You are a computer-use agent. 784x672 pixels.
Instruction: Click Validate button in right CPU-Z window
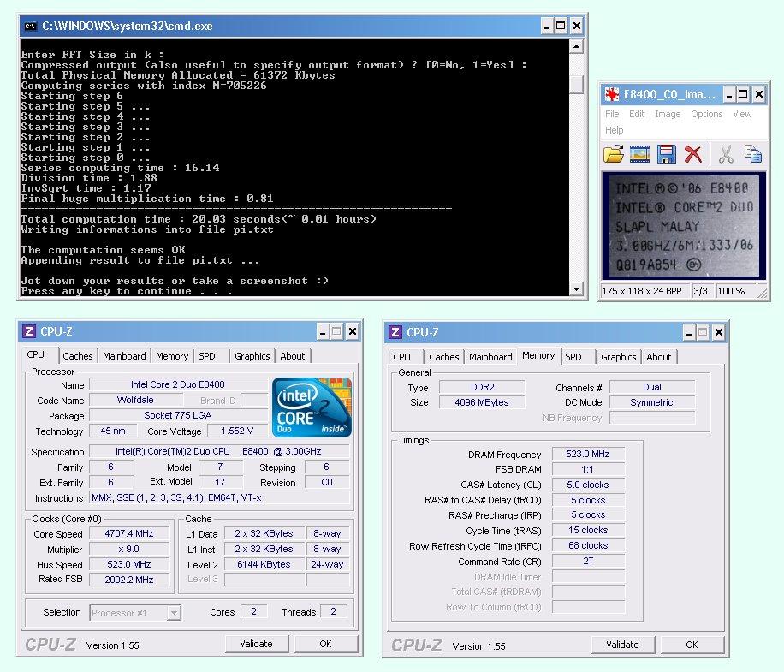[x=622, y=645]
